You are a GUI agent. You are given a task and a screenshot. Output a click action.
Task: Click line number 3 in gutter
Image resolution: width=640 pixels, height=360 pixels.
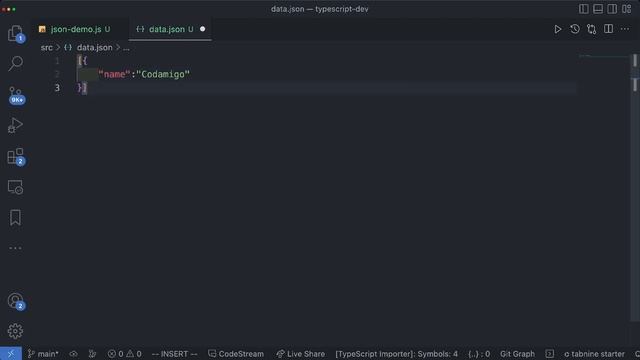[57, 88]
